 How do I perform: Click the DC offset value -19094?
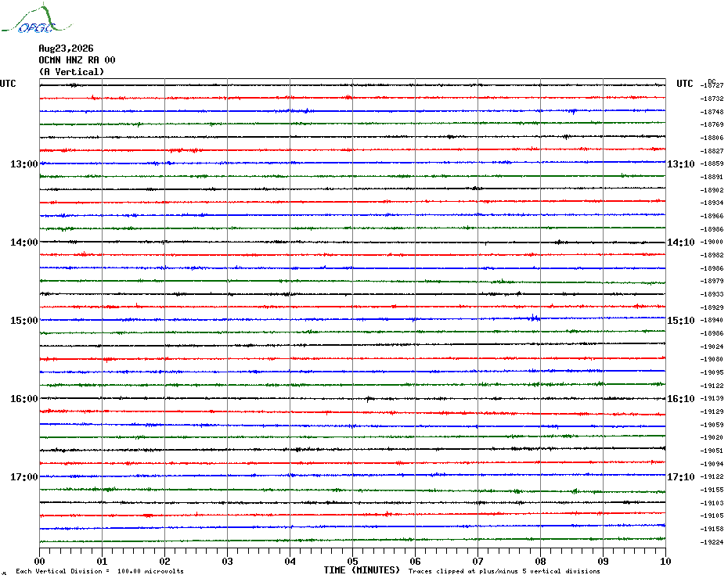pyautogui.click(x=712, y=464)
